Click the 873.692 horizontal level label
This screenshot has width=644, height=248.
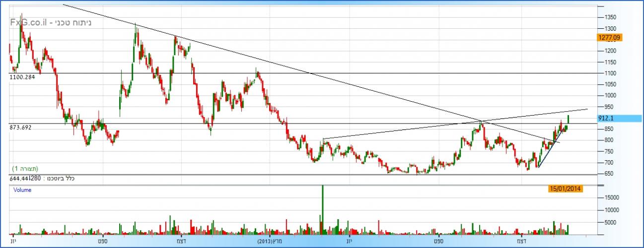coord(20,127)
